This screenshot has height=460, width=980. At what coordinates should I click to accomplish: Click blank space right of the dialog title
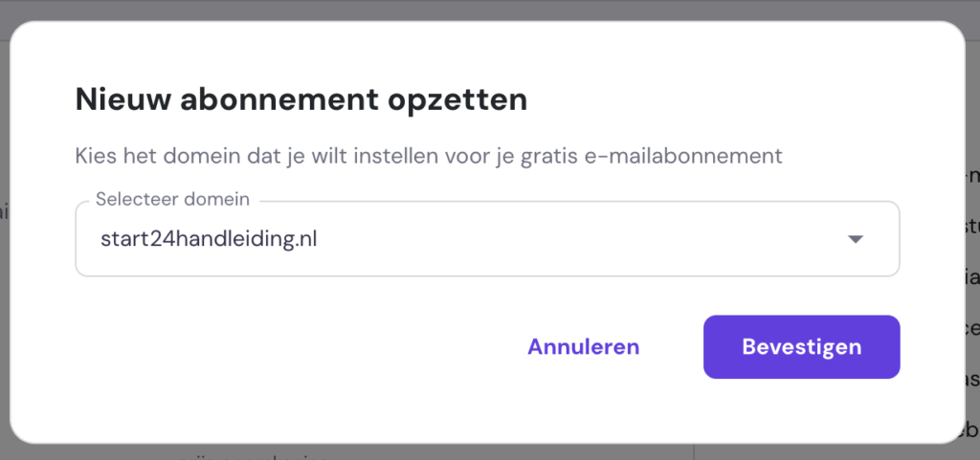click(x=746, y=99)
